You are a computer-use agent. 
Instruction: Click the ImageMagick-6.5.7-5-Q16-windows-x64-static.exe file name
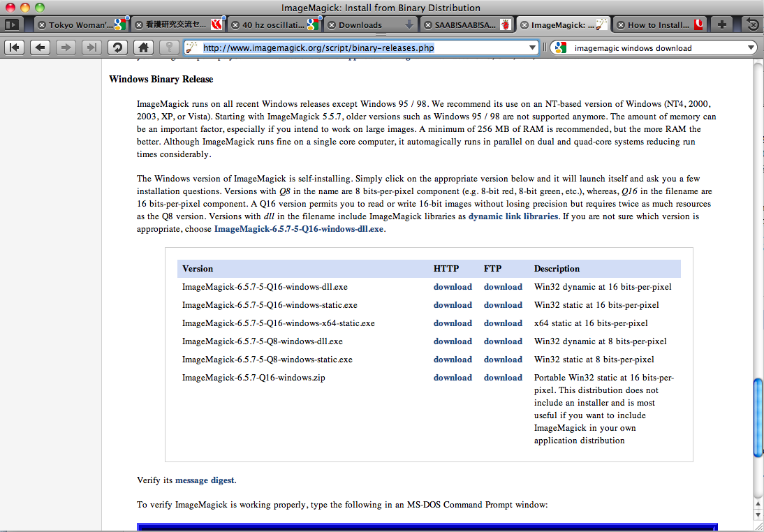[278, 323]
